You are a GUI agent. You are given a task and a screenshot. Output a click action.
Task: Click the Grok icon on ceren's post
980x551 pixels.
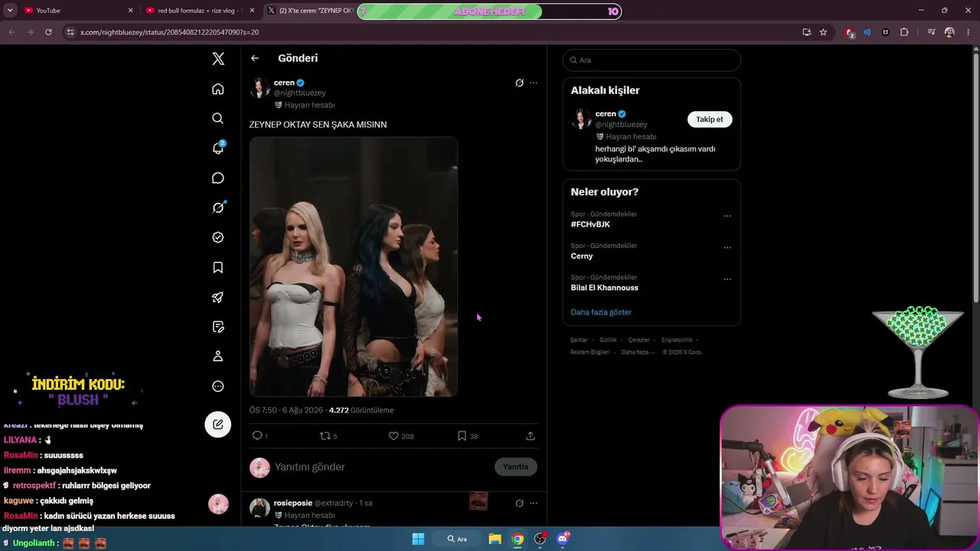[x=519, y=83]
